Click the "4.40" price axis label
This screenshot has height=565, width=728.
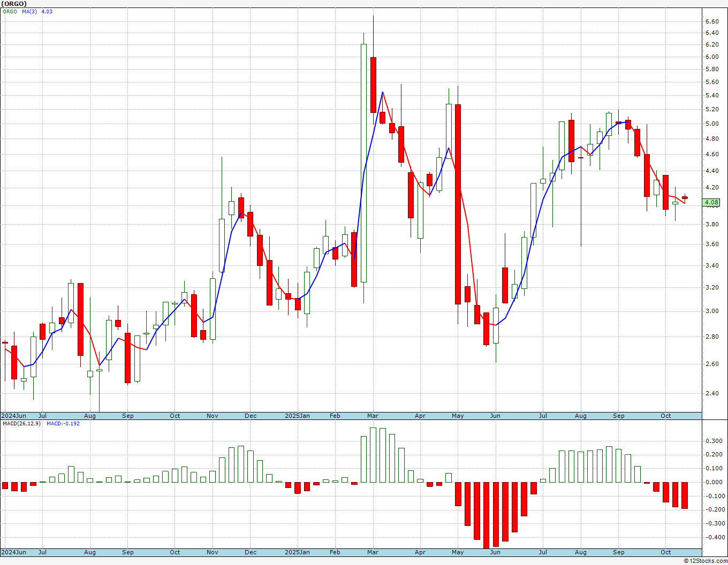pos(712,171)
